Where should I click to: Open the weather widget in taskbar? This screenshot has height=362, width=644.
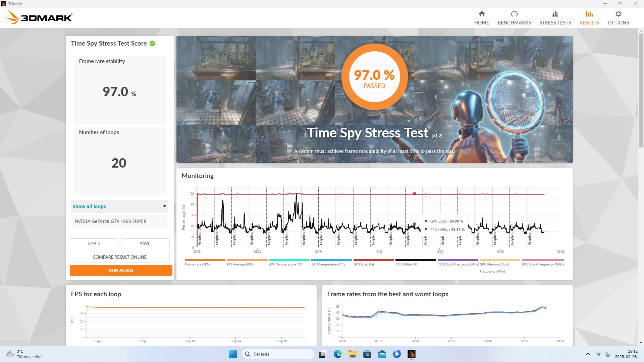[x=25, y=354]
